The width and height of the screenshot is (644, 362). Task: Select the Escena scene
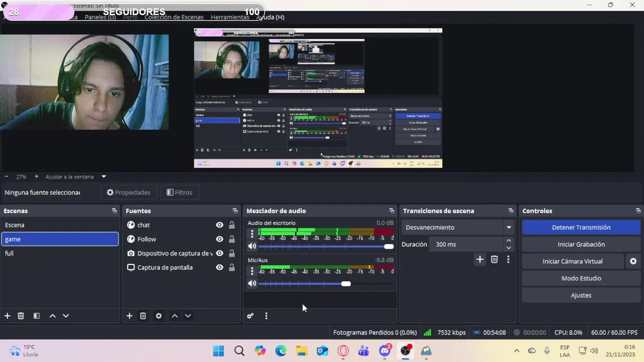click(60, 225)
